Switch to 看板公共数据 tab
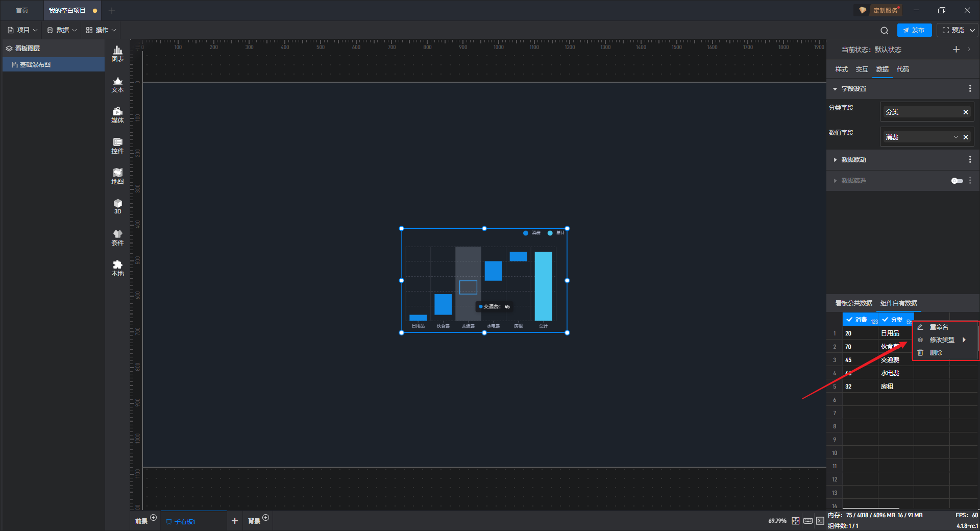Screen dimensions: 980x531 click(853, 303)
